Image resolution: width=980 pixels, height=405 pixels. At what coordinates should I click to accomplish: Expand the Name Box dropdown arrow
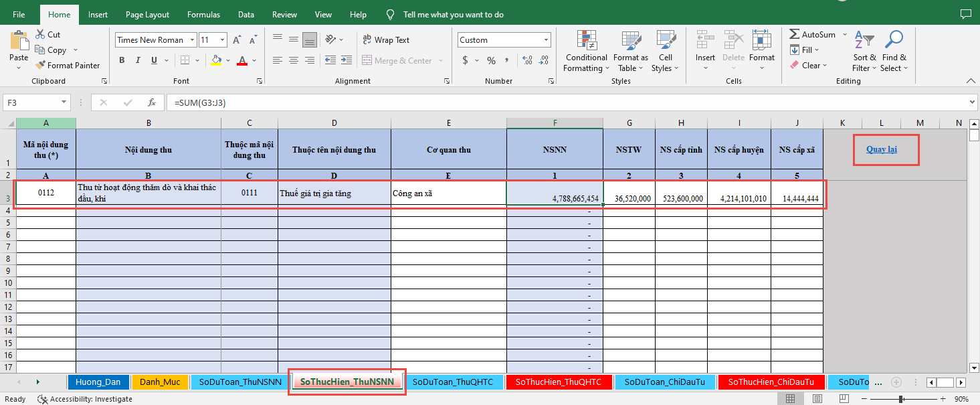pos(64,103)
